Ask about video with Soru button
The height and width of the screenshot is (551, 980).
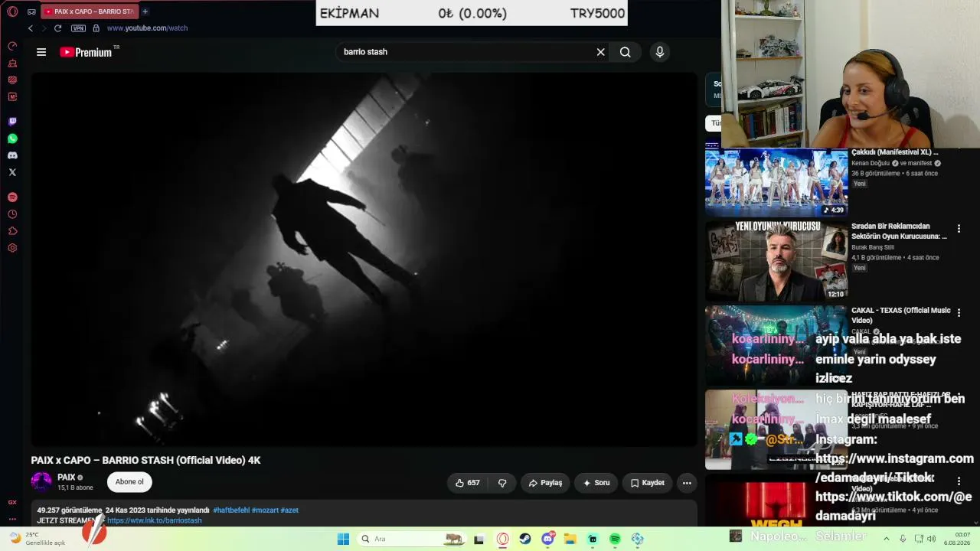pyautogui.click(x=596, y=483)
